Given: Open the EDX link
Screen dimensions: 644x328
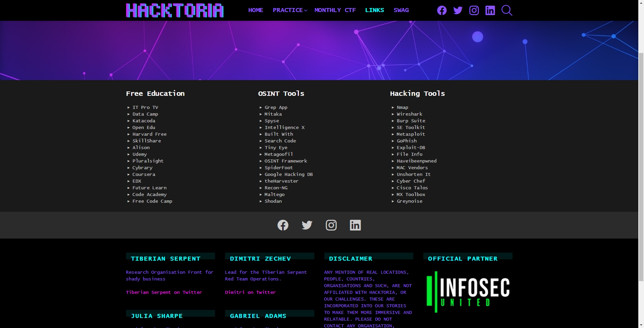Looking at the screenshot, I should coord(137,181).
